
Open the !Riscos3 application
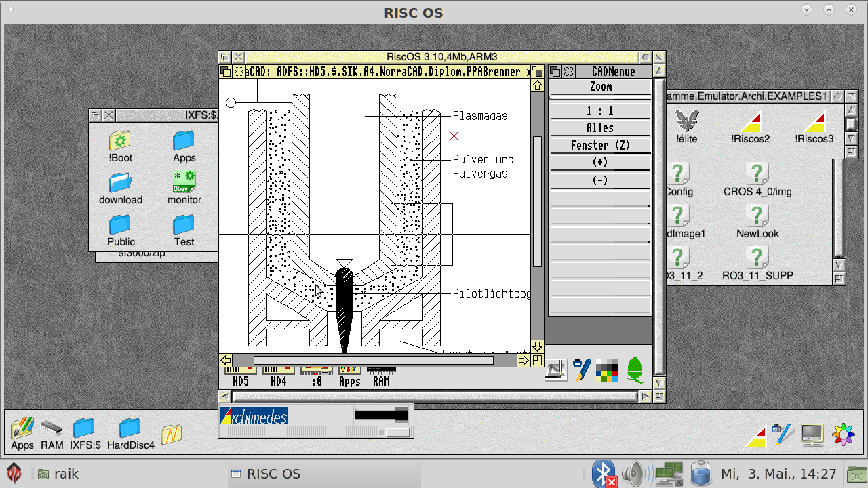pyautogui.click(x=814, y=123)
